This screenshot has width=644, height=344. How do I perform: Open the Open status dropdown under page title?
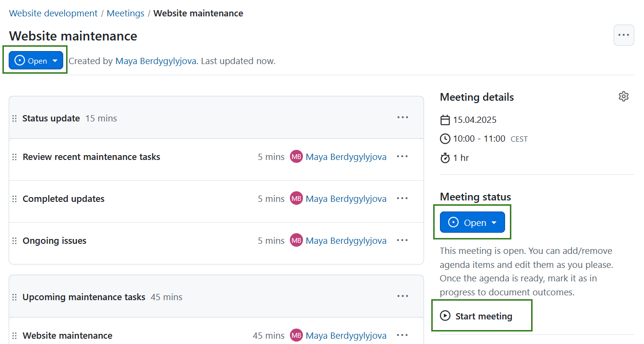(36, 61)
